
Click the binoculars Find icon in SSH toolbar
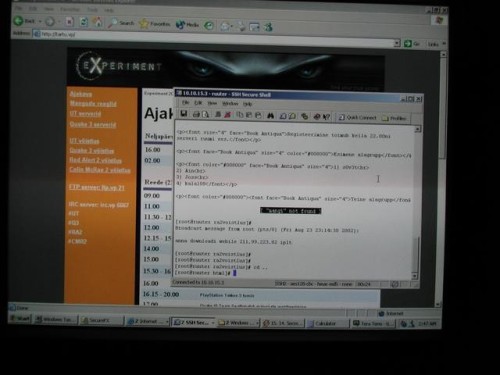(x=270, y=116)
